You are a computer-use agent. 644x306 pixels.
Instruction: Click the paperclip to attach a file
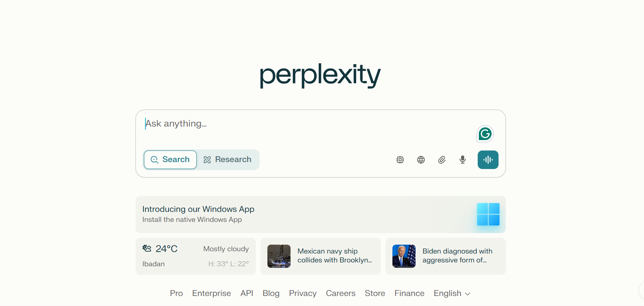coord(441,159)
